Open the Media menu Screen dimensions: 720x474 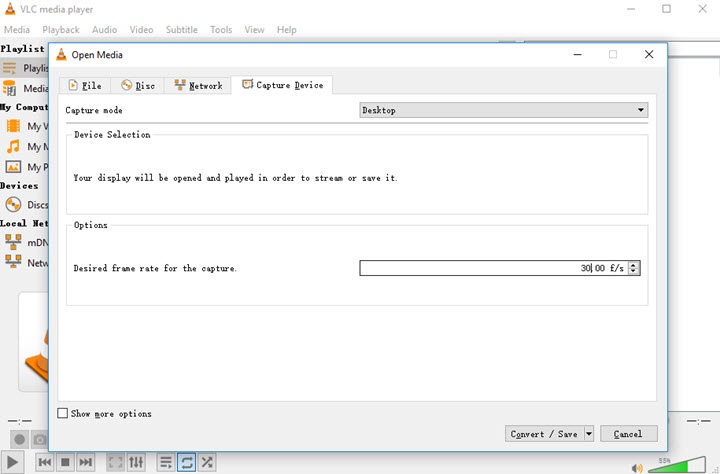(17, 30)
